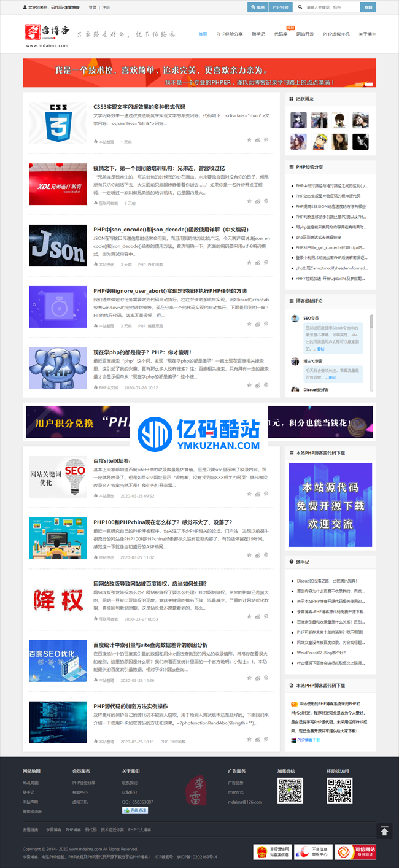Star the PHP100和PHPchina article
This screenshot has height=868, width=399.
(249, 555)
